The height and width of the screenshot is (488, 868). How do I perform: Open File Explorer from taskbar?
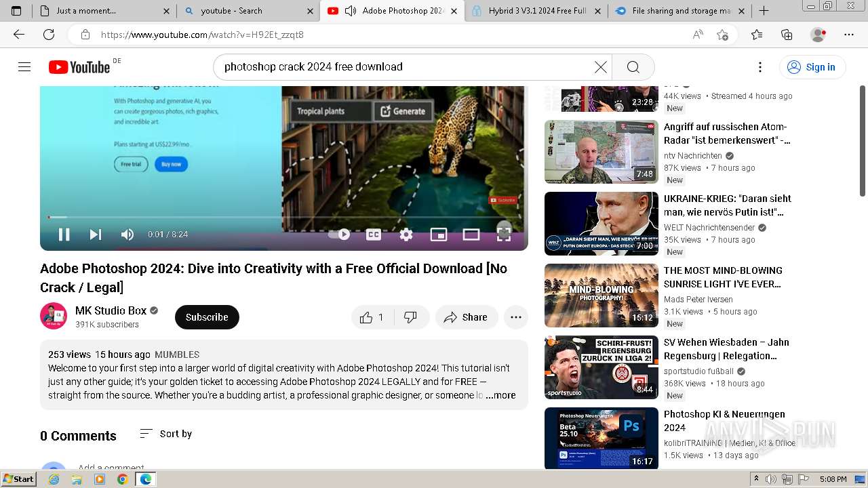pos(77,479)
